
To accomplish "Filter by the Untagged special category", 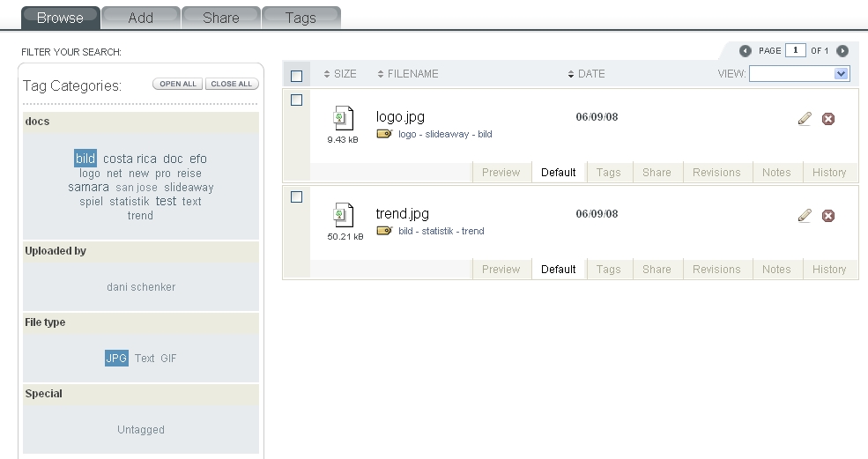I will (x=141, y=430).
